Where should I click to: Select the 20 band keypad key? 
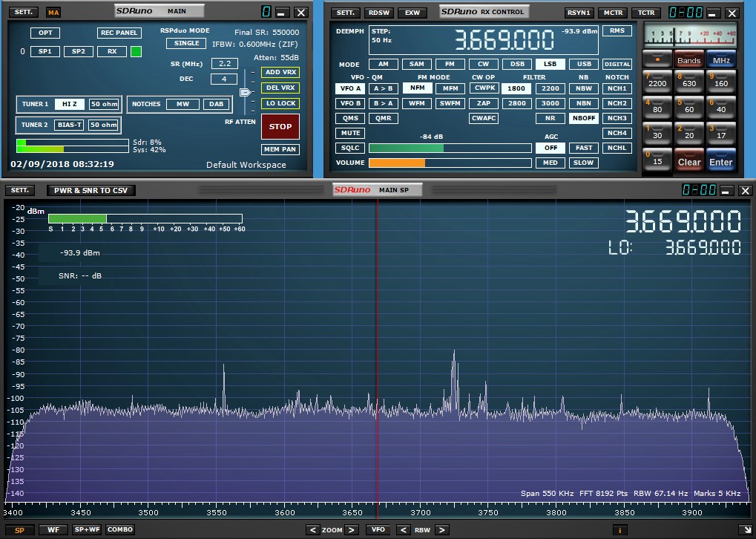tap(689, 134)
